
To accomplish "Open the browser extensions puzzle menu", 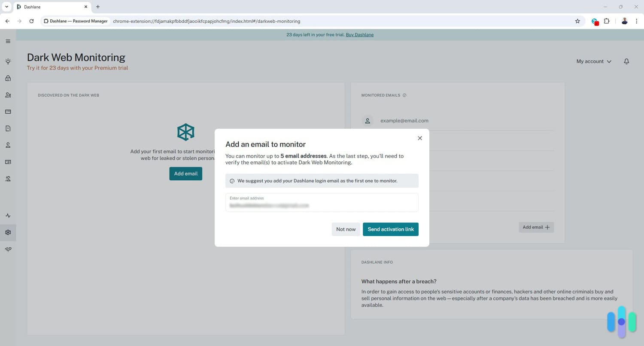I will pyautogui.click(x=607, y=21).
